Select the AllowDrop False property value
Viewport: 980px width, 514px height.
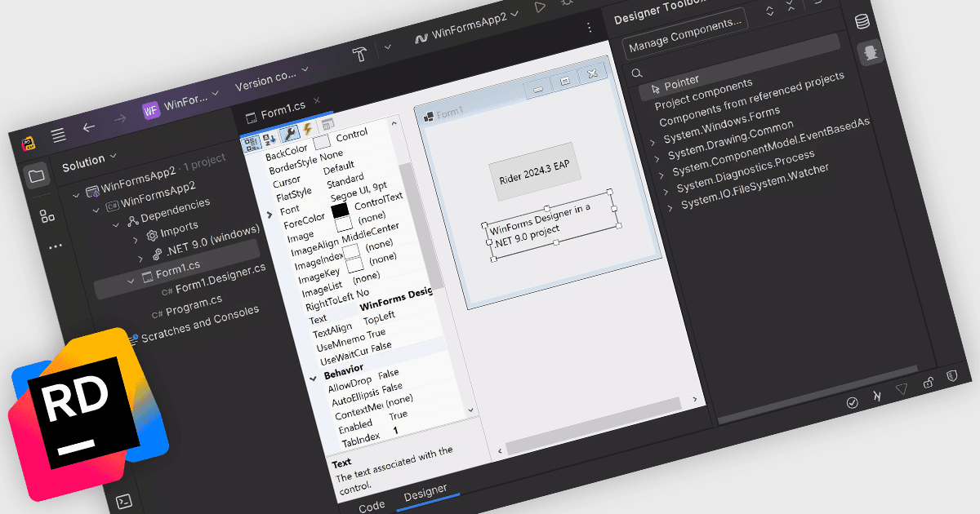(x=389, y=374)
